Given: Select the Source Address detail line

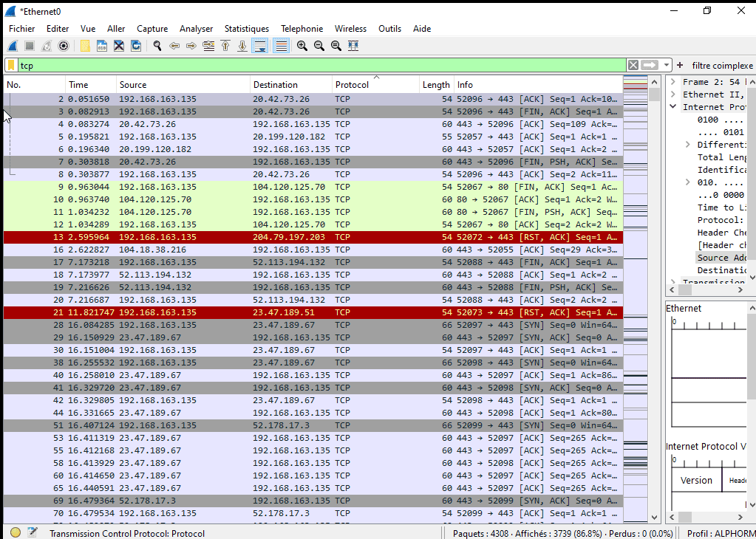Looking at the screenshot, I should [x=721, y=258].
